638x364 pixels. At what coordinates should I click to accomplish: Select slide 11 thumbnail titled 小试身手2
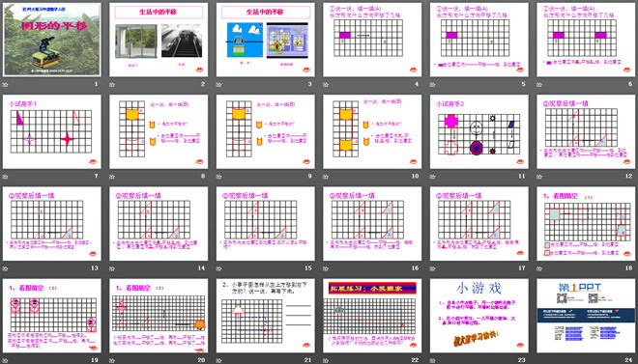tap(479, 131)
